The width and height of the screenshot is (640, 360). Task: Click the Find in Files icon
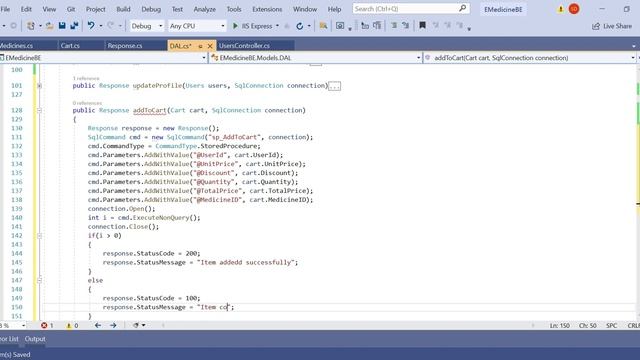pyautogui.click(x=323, y=26)
